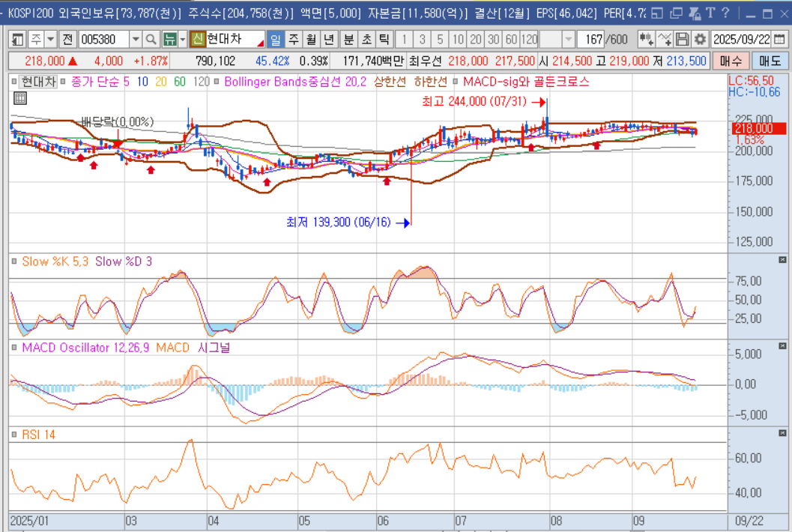Click the RSI 14 indicator title
The image size is (792, 532).
point(38,435)
